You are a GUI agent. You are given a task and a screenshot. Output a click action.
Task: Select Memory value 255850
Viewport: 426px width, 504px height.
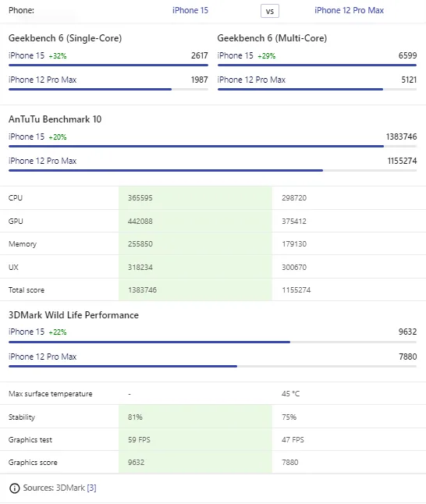pos(140,244)
